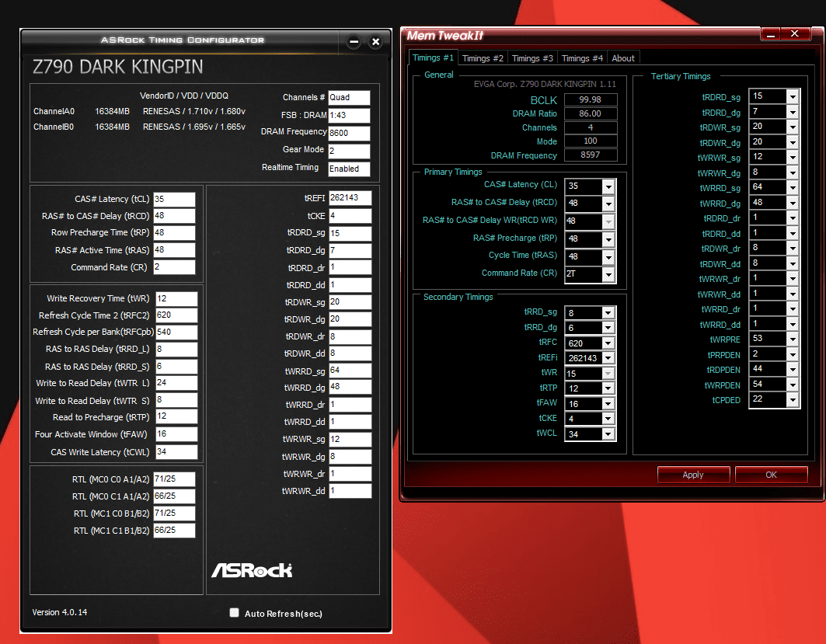
Task: Select the Row Precharge Time (tRP) field
Action: 174,233
